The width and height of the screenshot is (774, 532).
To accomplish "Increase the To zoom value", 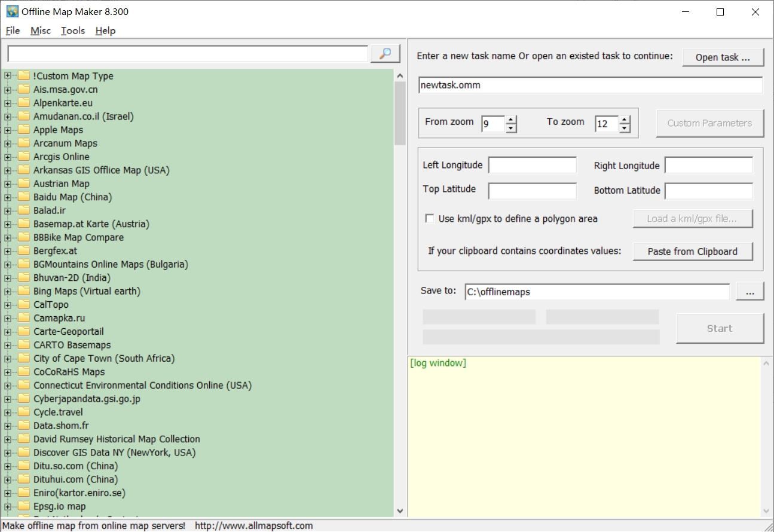I will [x=625, y=120].
